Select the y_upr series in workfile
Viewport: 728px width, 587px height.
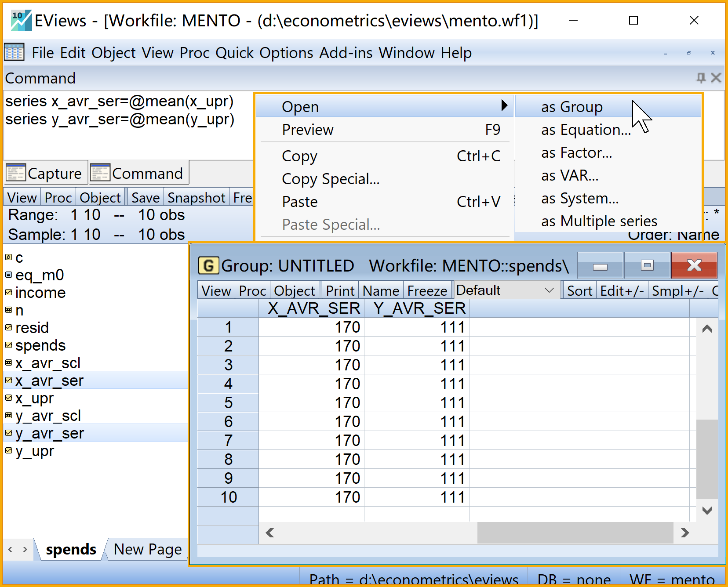point(34,451)
